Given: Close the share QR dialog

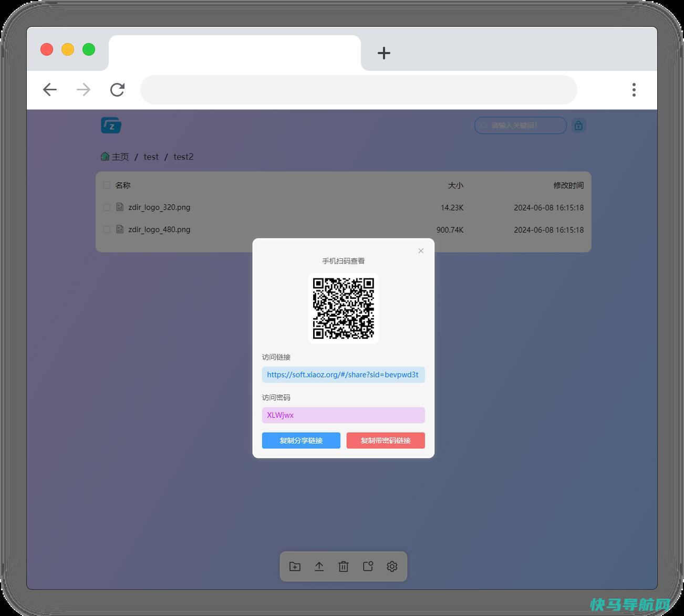Looking at the screenshot, I should pyautogui.click(x=421, y=251).
